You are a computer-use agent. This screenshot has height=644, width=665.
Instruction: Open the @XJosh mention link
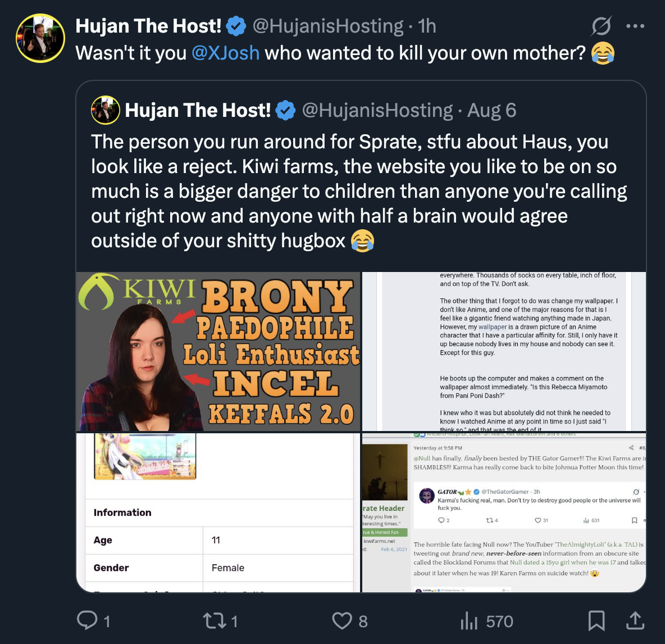[x=225, y=53]
